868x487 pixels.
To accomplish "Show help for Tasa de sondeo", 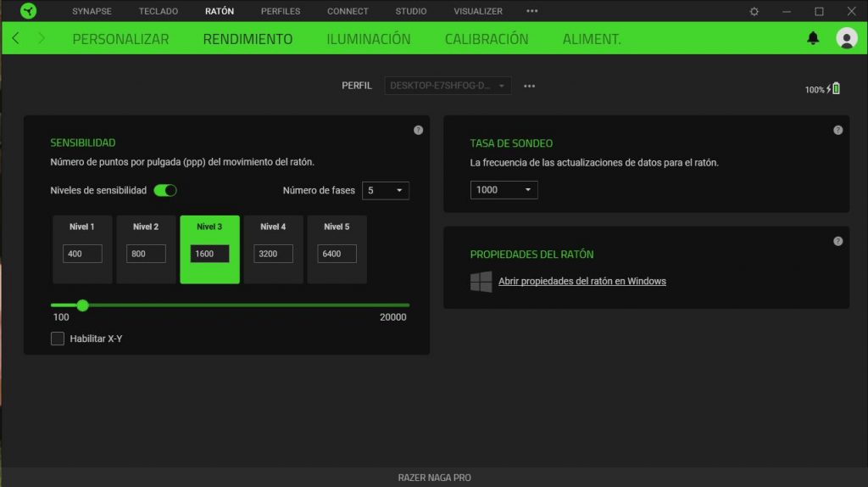I will [838, 130].
